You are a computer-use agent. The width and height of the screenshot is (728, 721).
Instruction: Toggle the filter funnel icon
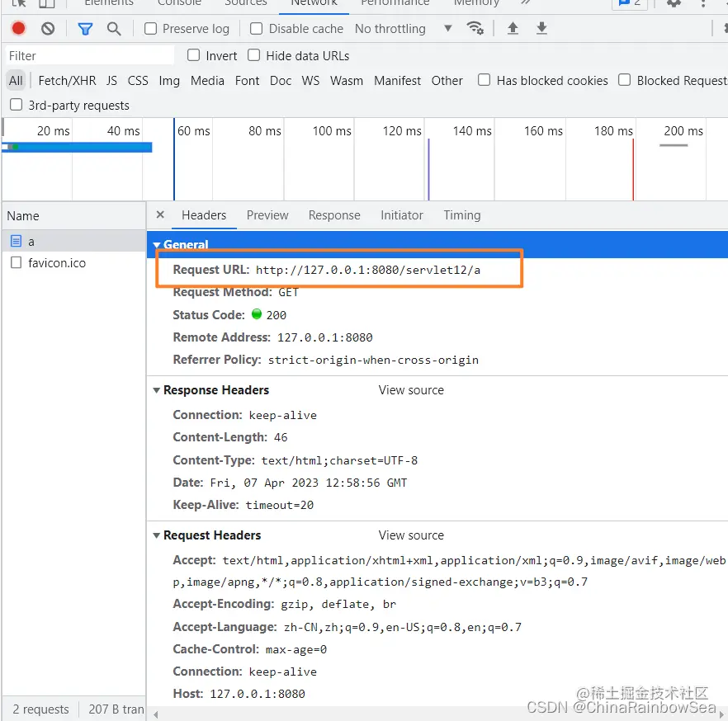[x=85, y=29]
